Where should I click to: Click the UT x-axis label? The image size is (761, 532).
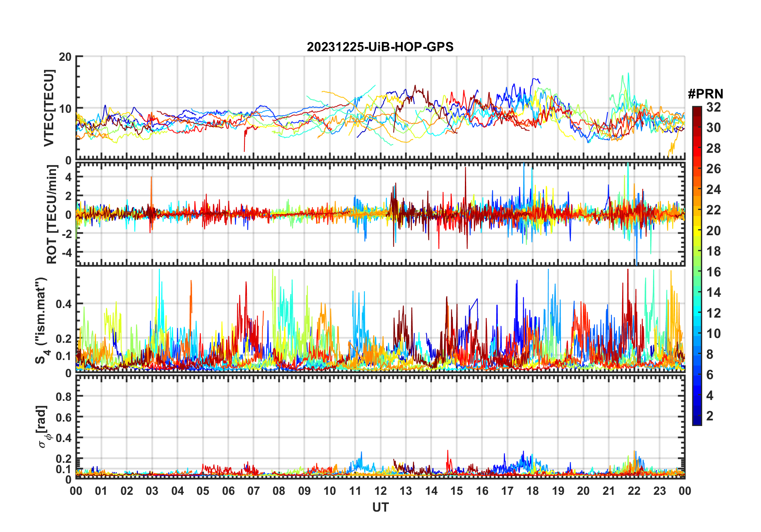pos(380,507)
